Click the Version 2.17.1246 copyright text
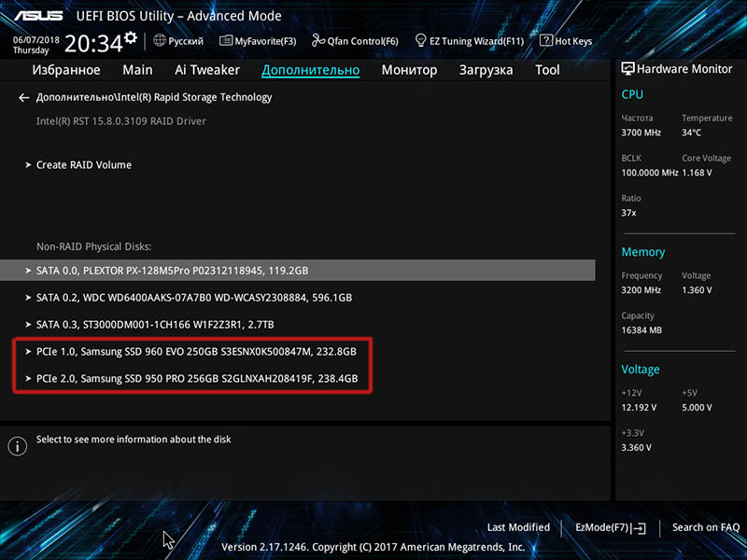This screenshot has width=747, height=560. [x=373, y=547]
